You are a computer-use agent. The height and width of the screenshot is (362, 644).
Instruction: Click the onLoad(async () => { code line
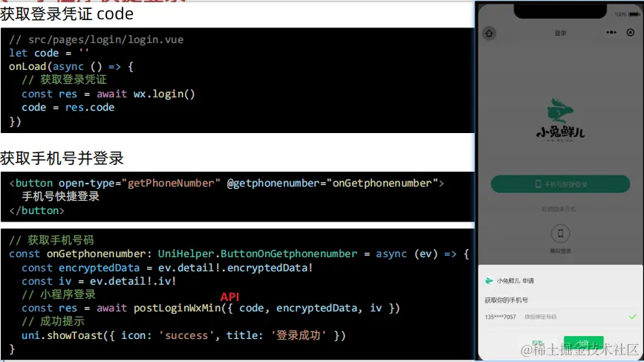tap(71, 67)
